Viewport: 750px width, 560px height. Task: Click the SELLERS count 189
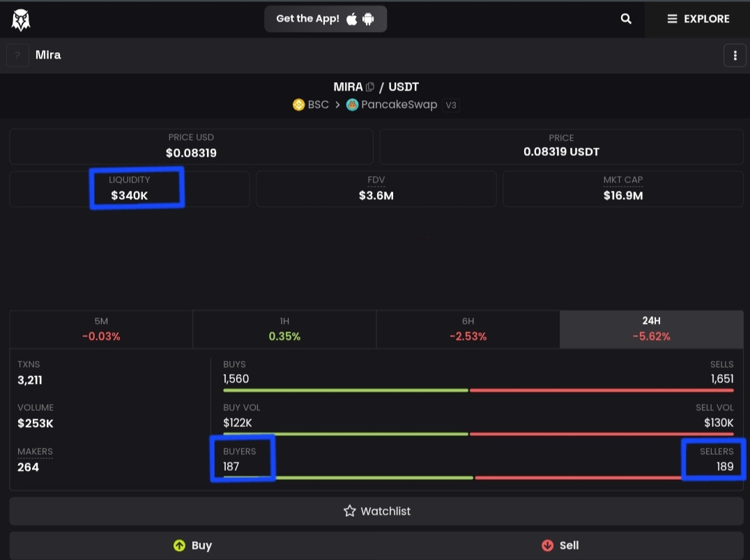(x=725, y=467)
